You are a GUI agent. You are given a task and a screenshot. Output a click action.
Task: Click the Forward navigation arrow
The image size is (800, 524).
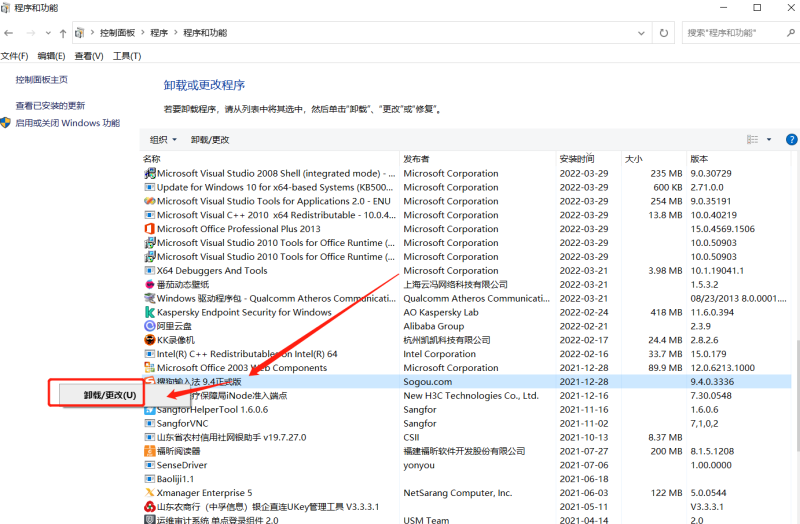[x=31, y=33]
